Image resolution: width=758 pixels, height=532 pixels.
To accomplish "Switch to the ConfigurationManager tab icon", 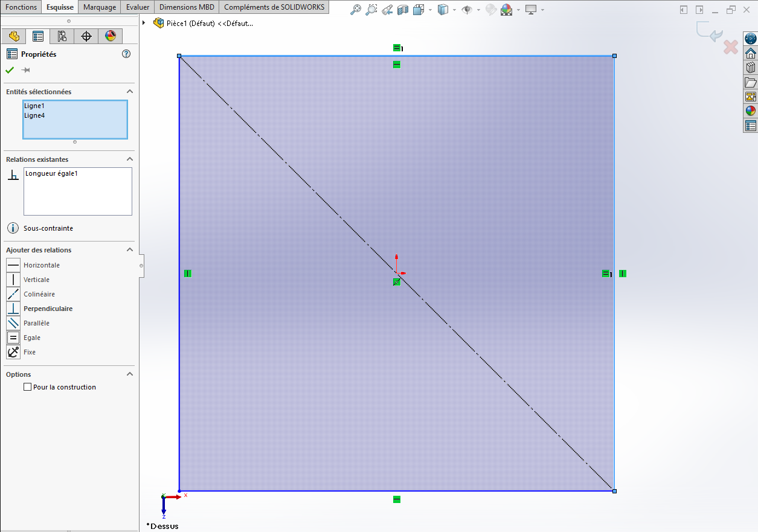I will click(x=62, y=36).
